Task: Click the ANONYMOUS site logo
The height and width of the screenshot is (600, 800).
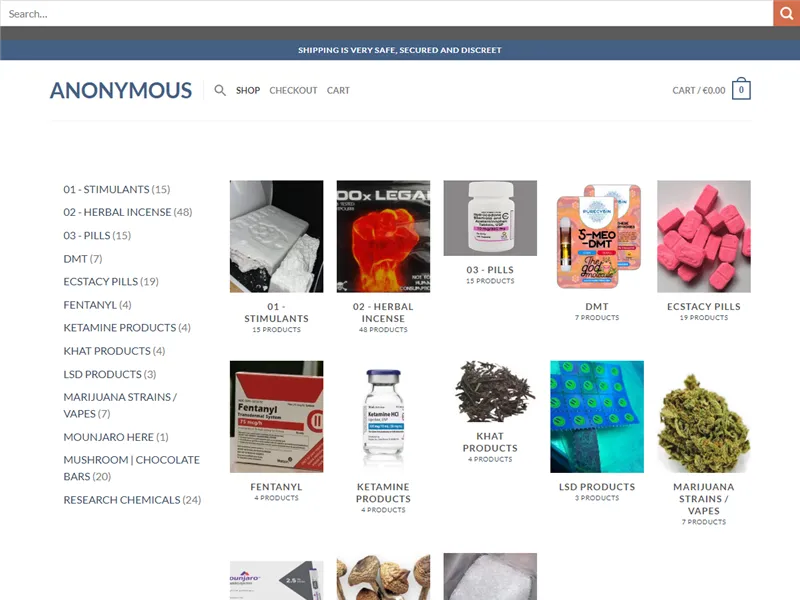Action: (120, 90)
